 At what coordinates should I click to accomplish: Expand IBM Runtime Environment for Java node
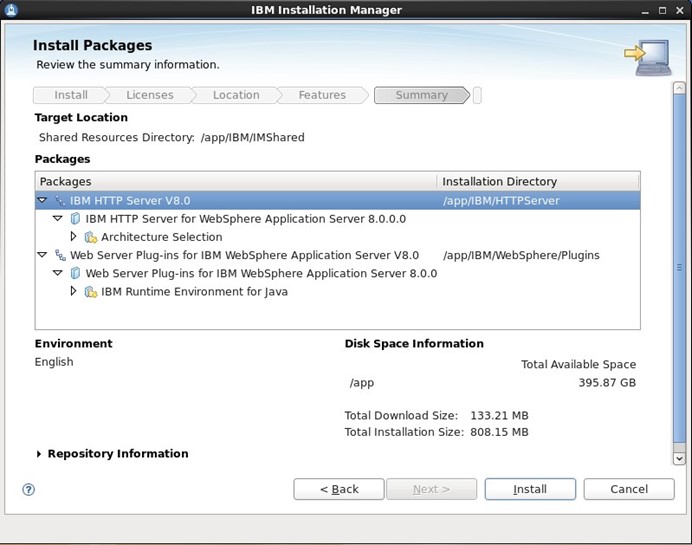(74, 292)
